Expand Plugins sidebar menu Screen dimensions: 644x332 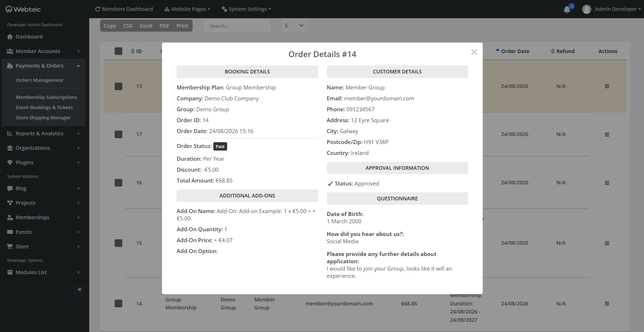[44, 163]
